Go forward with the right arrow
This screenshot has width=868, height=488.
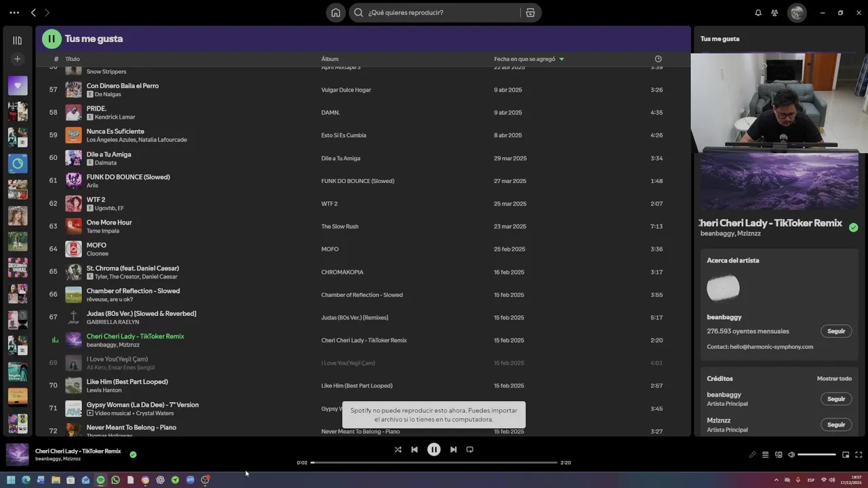pyautogui.click(x=47, y=12)
